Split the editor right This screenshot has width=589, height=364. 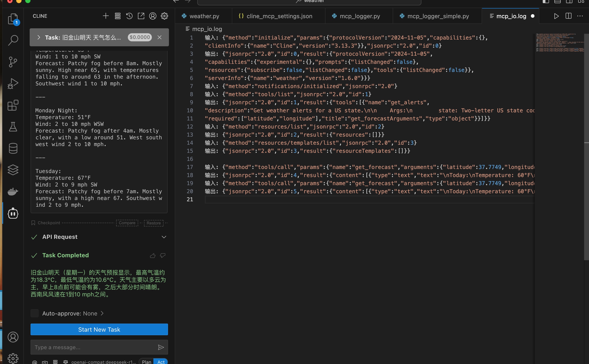click(568, 16)
